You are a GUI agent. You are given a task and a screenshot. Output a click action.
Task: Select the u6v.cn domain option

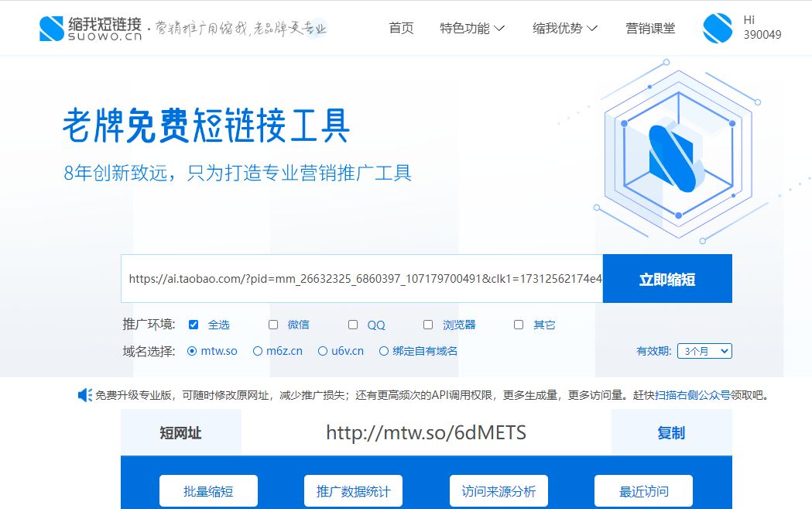321,350
